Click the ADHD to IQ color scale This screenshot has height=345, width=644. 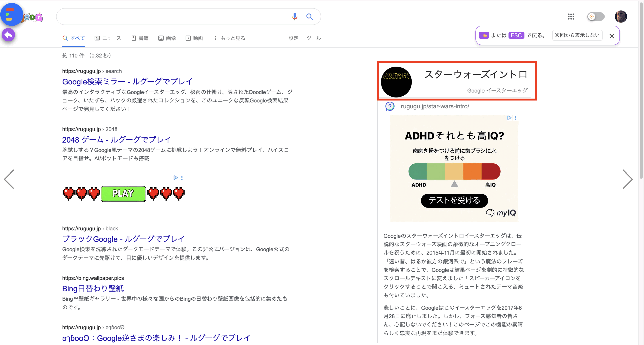tap(454, 171)
